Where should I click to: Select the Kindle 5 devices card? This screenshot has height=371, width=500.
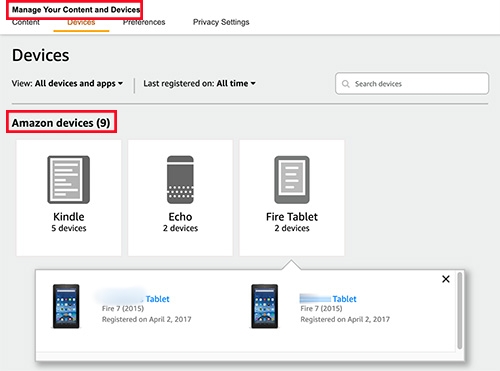69,198
